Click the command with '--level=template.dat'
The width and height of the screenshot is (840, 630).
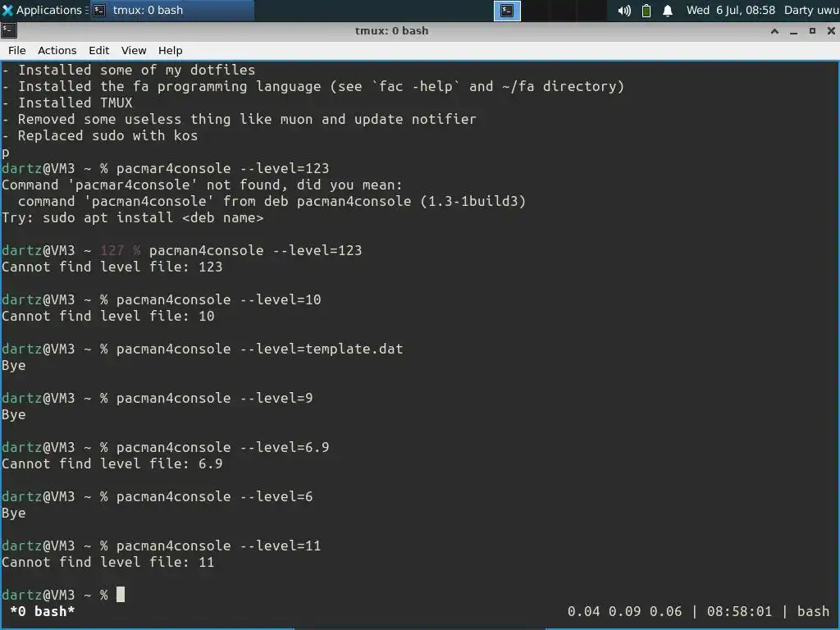click(x=260, y=349)
